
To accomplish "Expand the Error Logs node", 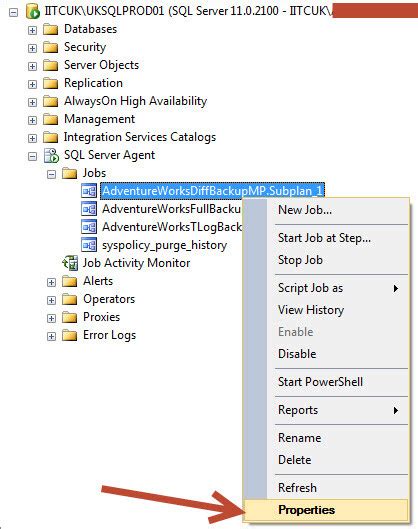I will click(x=51, y=336).
